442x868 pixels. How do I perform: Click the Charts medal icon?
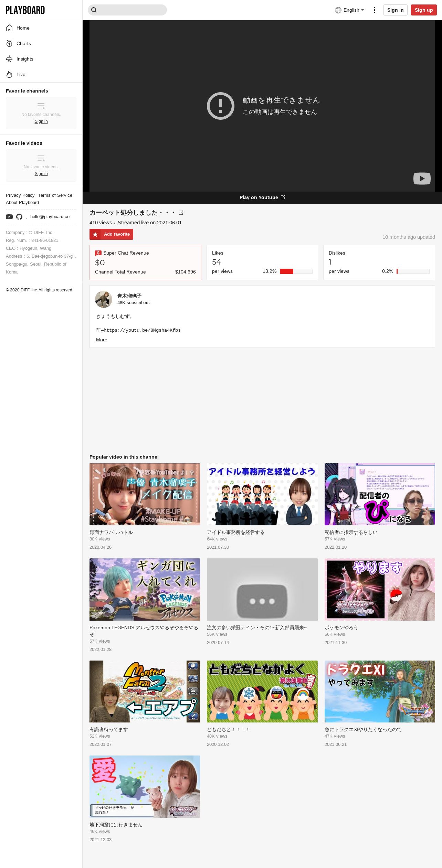pos(9,43)
